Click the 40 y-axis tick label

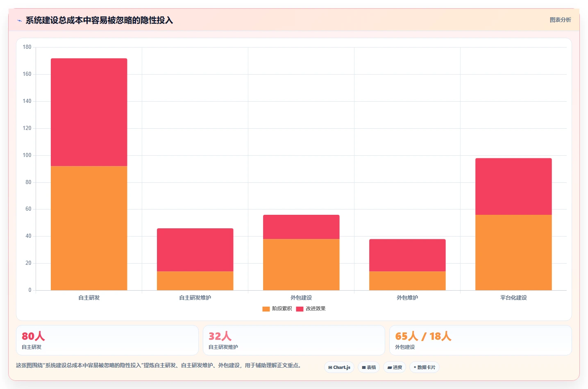28,236
